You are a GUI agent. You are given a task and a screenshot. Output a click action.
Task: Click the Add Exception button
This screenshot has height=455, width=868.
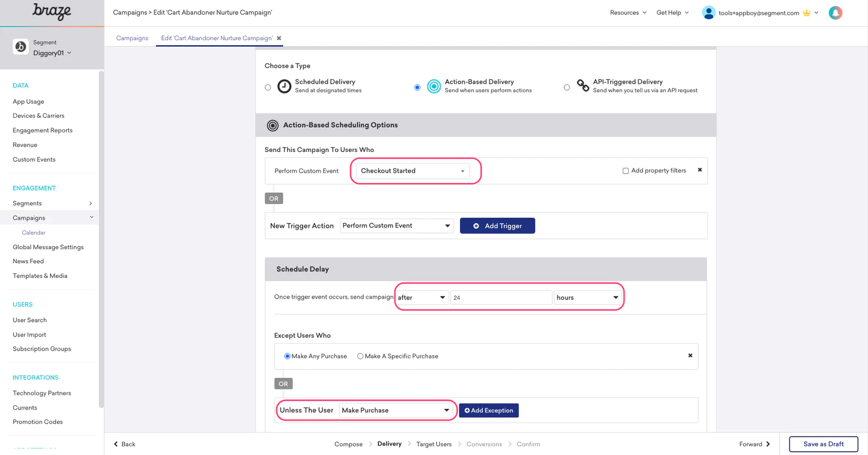489,410
